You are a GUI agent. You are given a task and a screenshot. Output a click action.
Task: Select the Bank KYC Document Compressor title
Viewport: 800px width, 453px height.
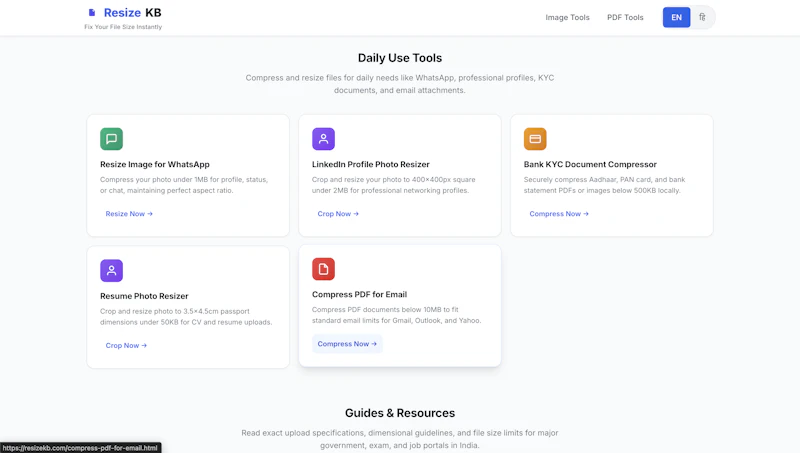pos(590,164)
